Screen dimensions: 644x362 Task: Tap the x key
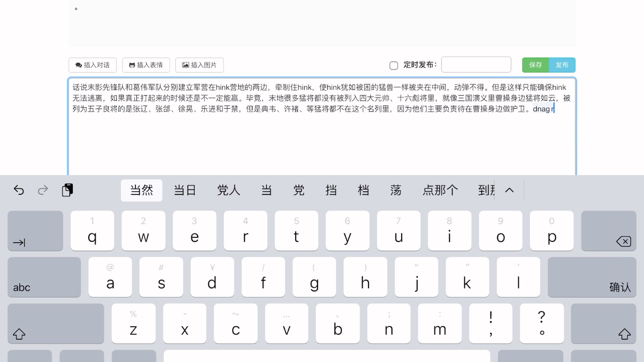click(185, 324)
